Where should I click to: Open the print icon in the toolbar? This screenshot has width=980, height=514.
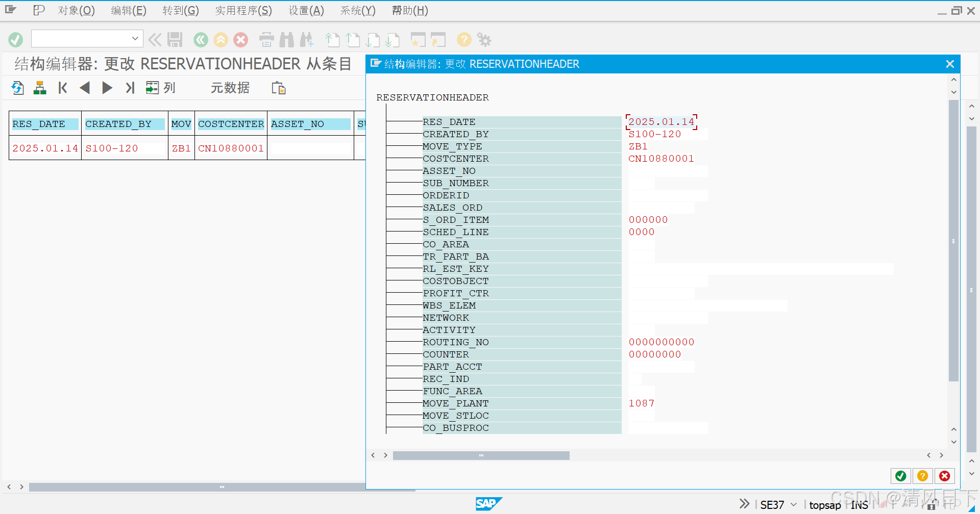pos(266,39)
